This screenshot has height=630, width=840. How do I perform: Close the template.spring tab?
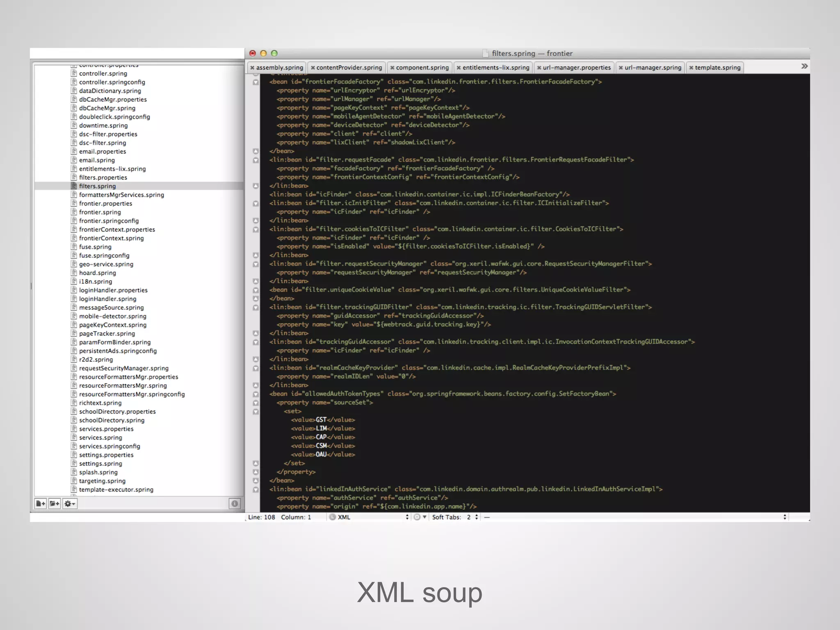click(x=691, y=68)
